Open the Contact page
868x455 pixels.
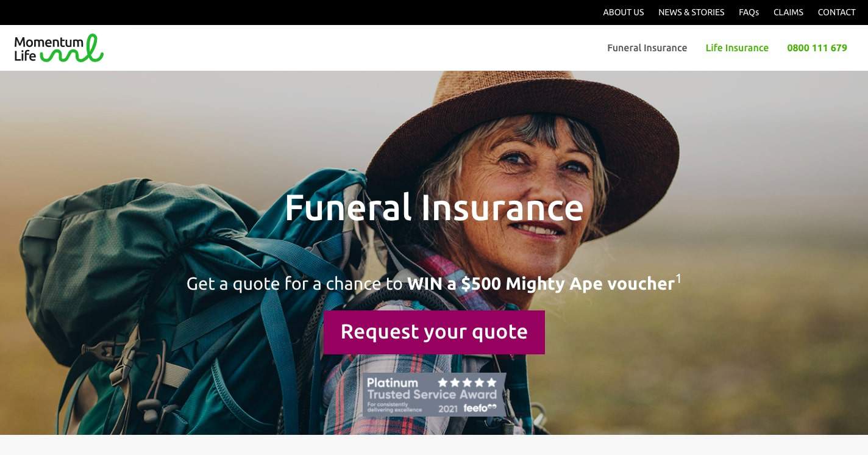pos(836,12)
